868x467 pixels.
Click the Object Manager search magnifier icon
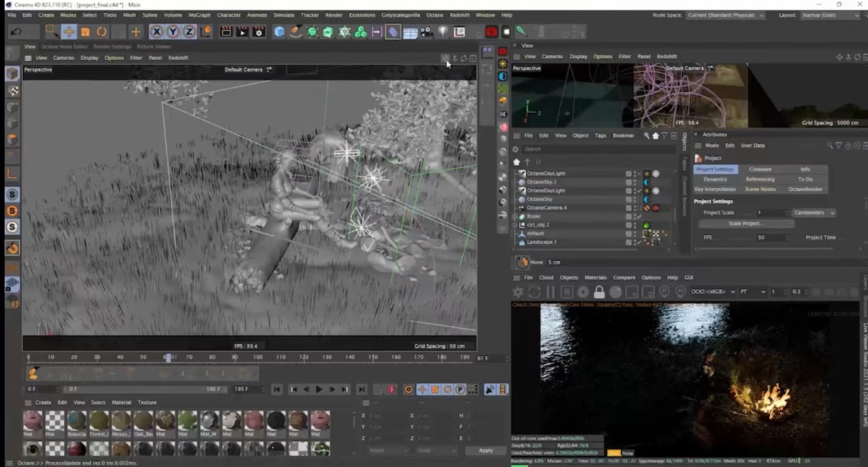pyautogui.click(x=646, y=135)
